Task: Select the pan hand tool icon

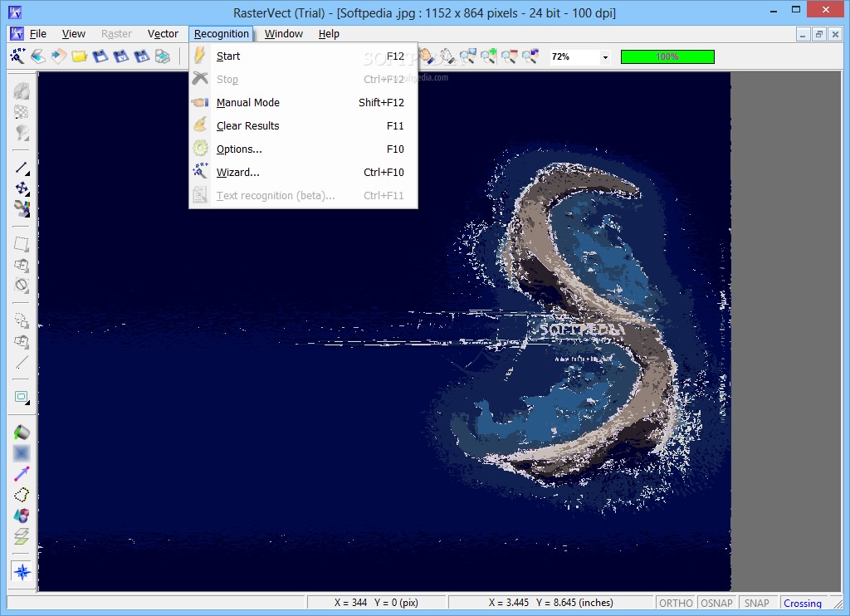Action: pyautogui.click(x=426, y=56)
